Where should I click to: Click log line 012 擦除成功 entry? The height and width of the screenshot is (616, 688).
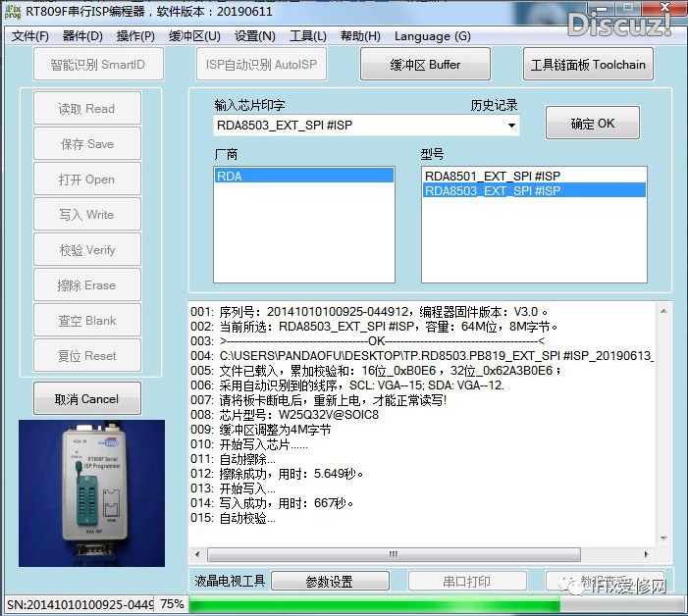click(x=277, y=474)
